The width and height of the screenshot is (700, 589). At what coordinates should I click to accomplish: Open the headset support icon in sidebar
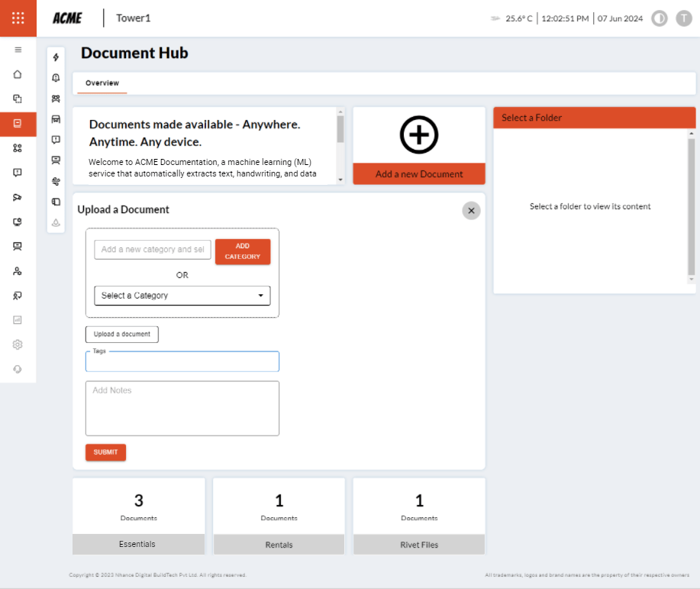18,369
